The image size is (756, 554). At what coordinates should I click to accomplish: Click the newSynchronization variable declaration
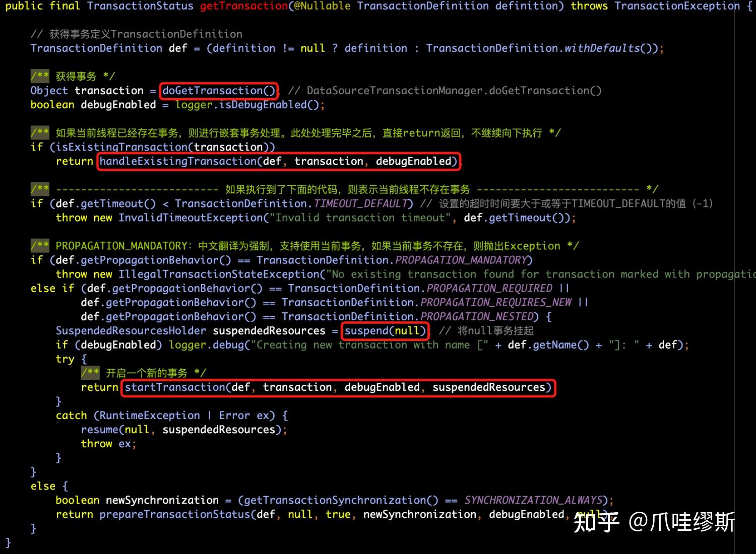(162, 500)
